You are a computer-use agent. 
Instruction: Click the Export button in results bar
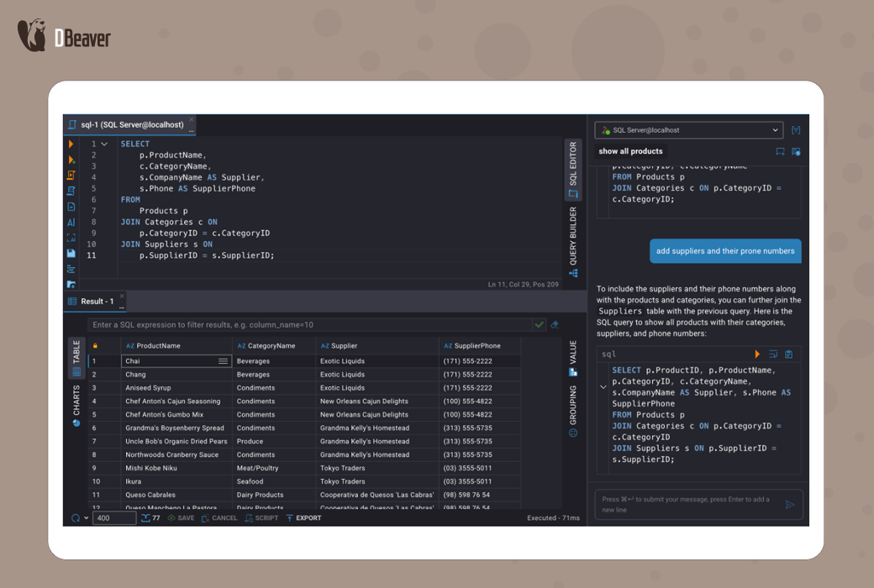(304, 518)
